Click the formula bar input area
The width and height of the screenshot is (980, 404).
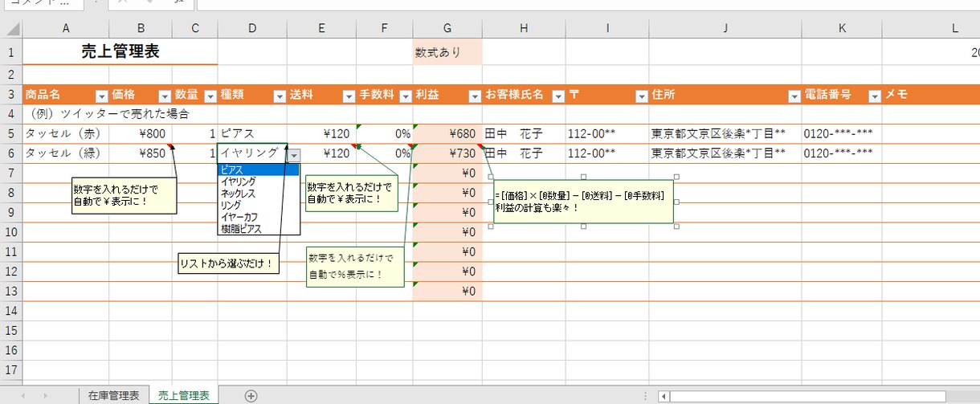pyautogui.click(x=588, y=5)
